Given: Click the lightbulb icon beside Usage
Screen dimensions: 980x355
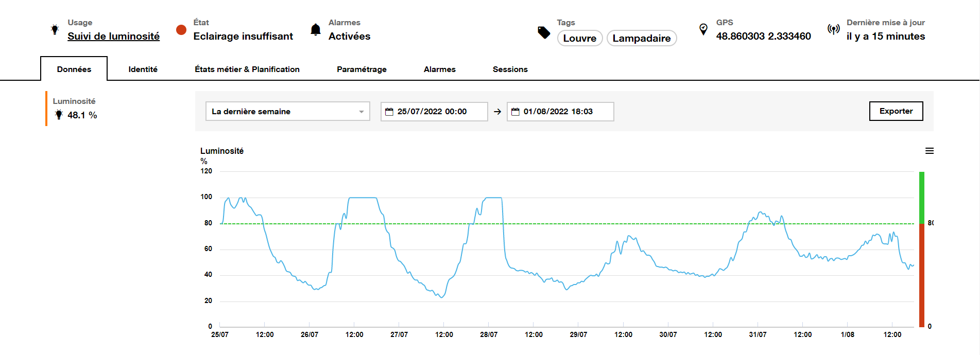Looking at the screenshot, I should [55, 29].
